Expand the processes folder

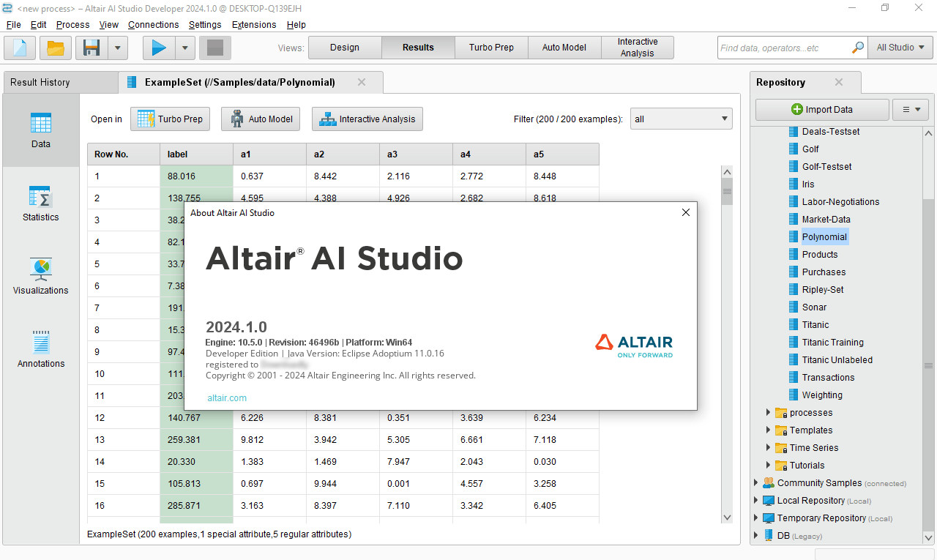[768, 413]
